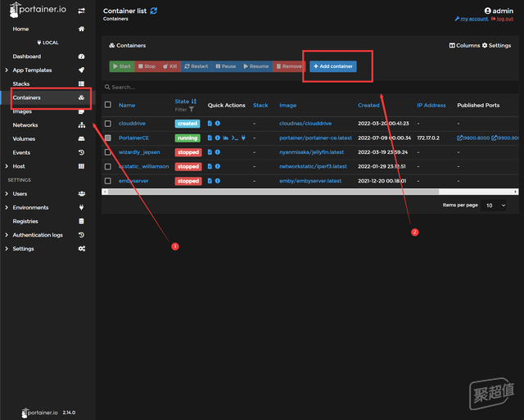
Task: Open the Networks menu item
Action: [x=25, y=125]
